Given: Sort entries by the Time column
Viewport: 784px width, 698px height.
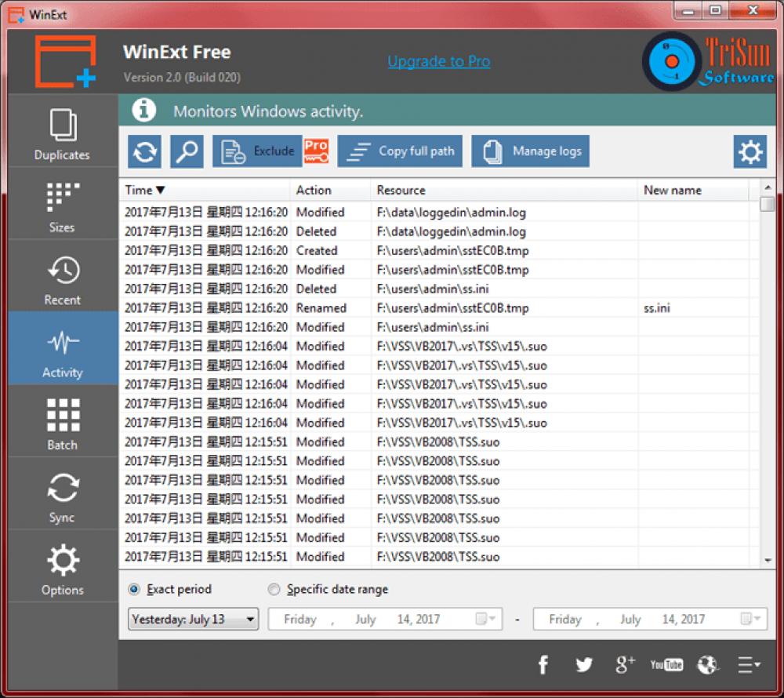Looking at the screenshot, I should coord(142,190).
